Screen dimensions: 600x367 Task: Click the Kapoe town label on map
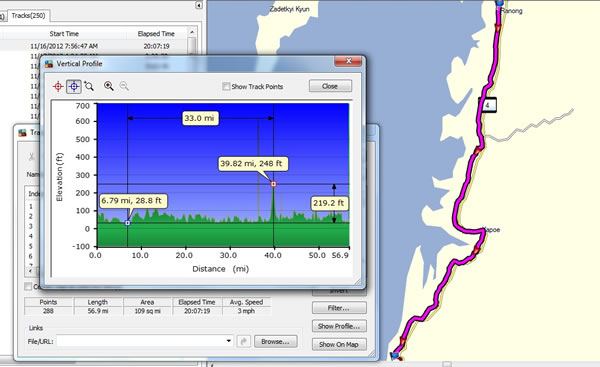492,230
